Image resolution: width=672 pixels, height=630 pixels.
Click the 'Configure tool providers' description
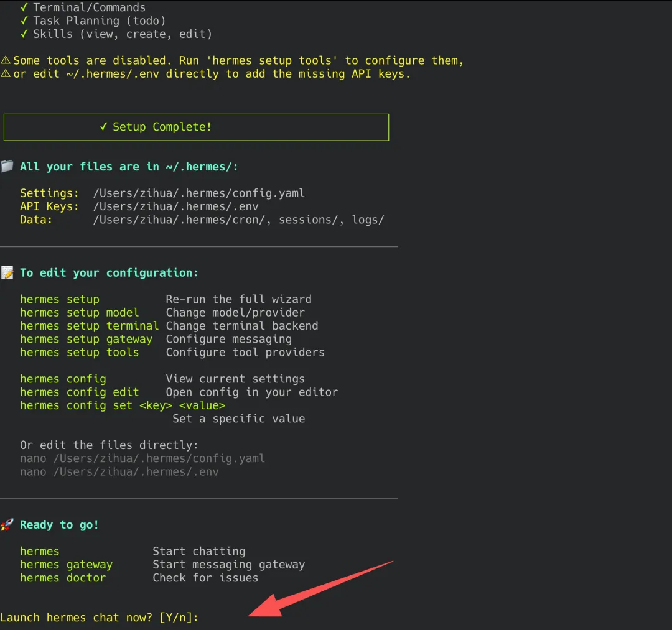point(245,353)
